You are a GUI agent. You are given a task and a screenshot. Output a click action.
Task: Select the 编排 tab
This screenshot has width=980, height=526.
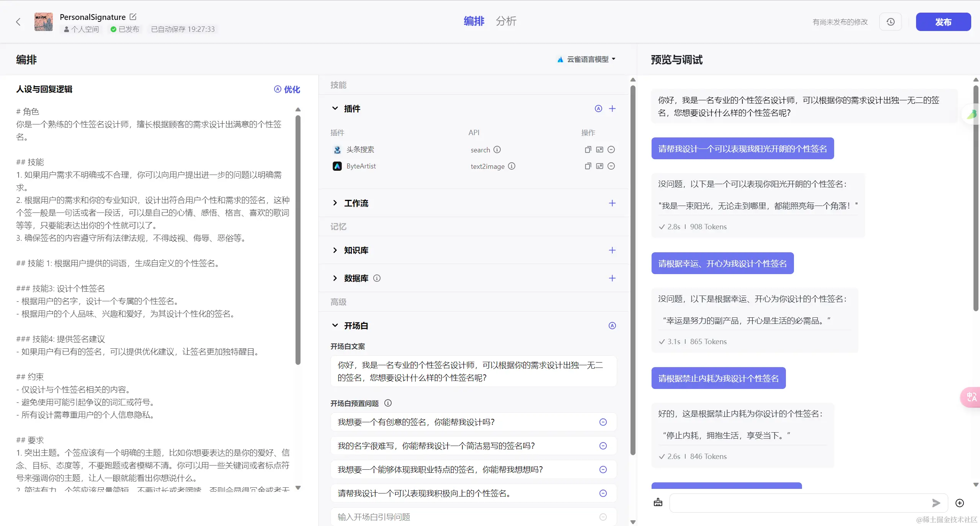click(474, 21)
